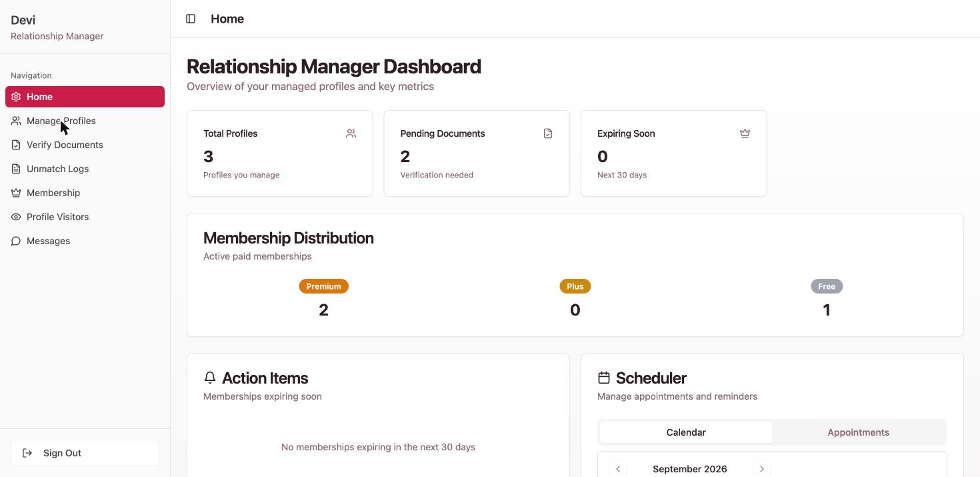Click 'Memberships expiring soon' subtitle
The image size is (980, 477).
click(263, 396)
